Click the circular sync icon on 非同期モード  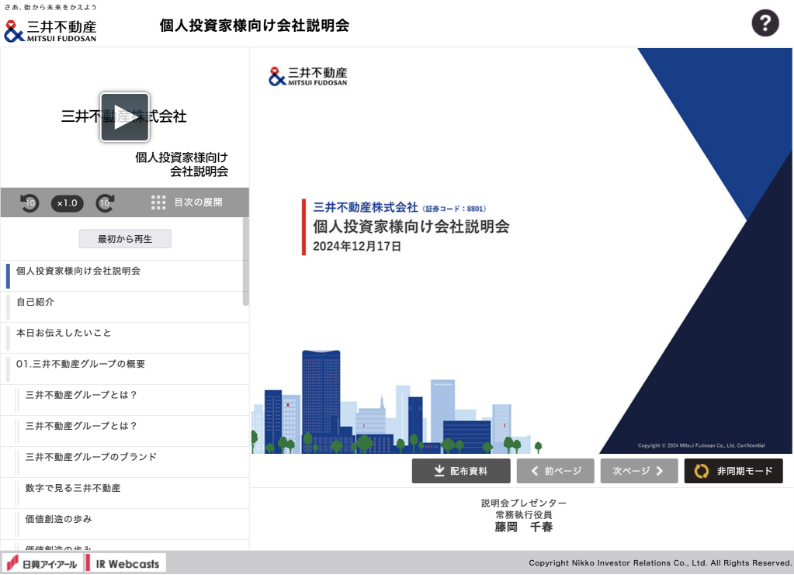[x=701, y=471]
